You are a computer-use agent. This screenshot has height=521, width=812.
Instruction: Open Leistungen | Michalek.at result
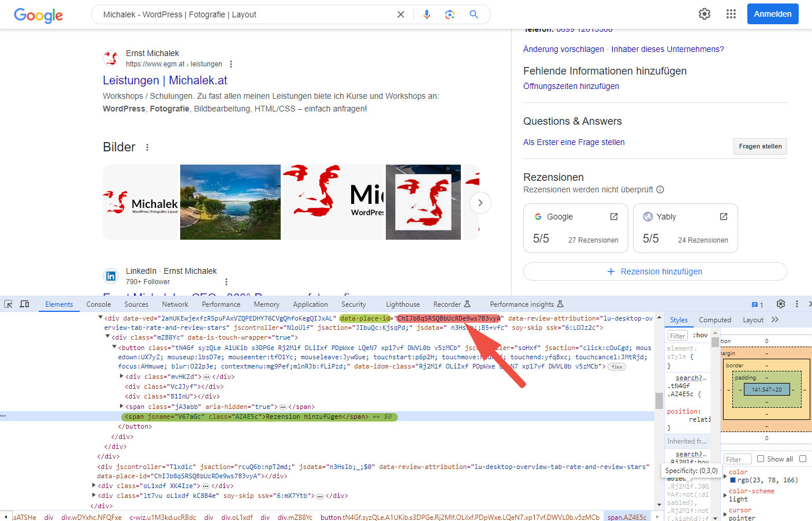[x=165, y=80]
